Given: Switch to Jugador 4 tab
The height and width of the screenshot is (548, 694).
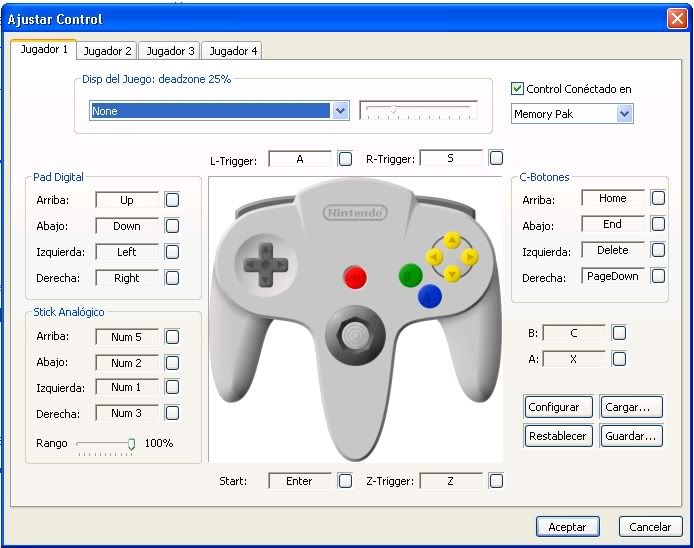Looking at the screenshot, I should (x=233, y=51).
